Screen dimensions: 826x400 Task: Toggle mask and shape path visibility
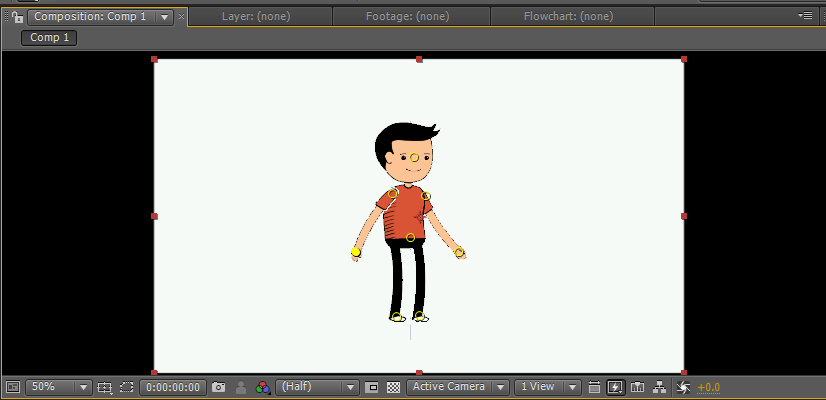126,387
